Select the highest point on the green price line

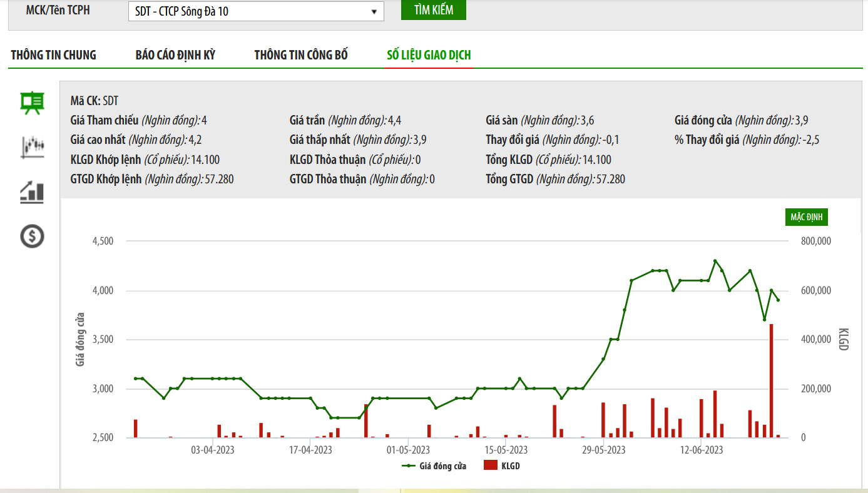point(715,261)
